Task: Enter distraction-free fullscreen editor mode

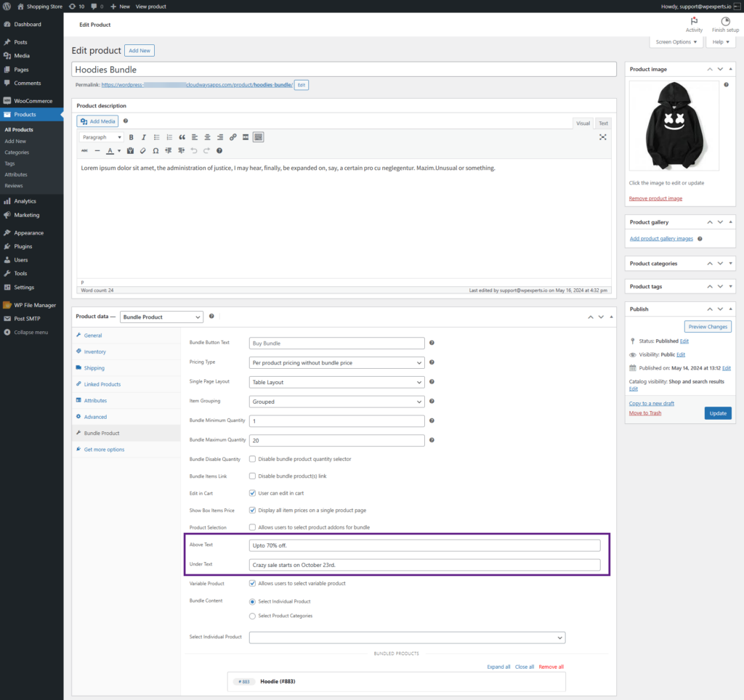Action: [602, 137]
